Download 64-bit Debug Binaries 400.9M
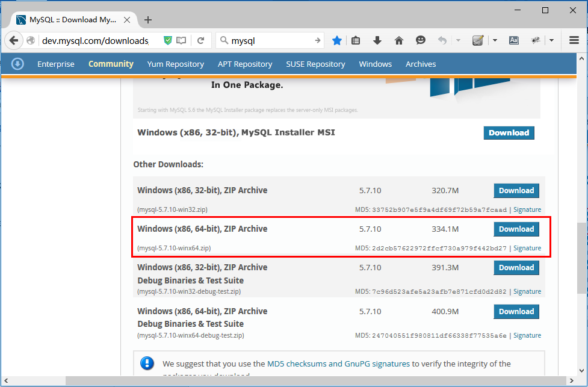Screen dimensions: 588x387 click(x=516, y=312)
